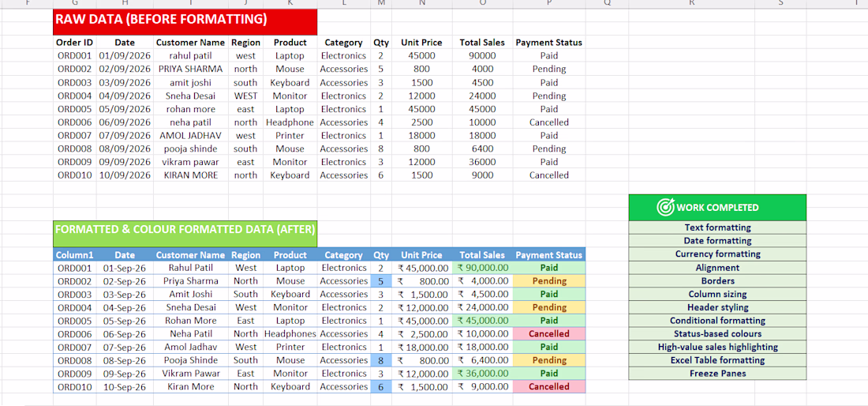Click the '₹ 10,000.00' total sales cell
Image resolution: width=868 pixels, height=406 pixels.
[x=482, y=334]
